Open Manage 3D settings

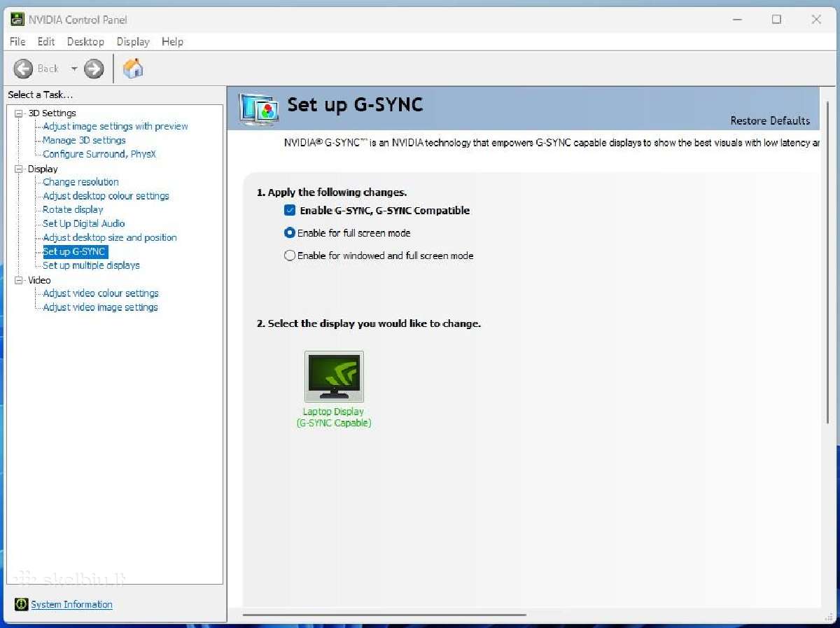click(x=84, y=140)
